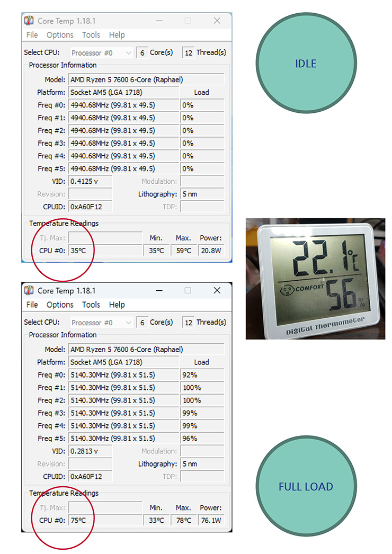The image size is (392, 554).
Task: Expand the Select CPU dropdown in the bottom window
Action: point(128,323)
